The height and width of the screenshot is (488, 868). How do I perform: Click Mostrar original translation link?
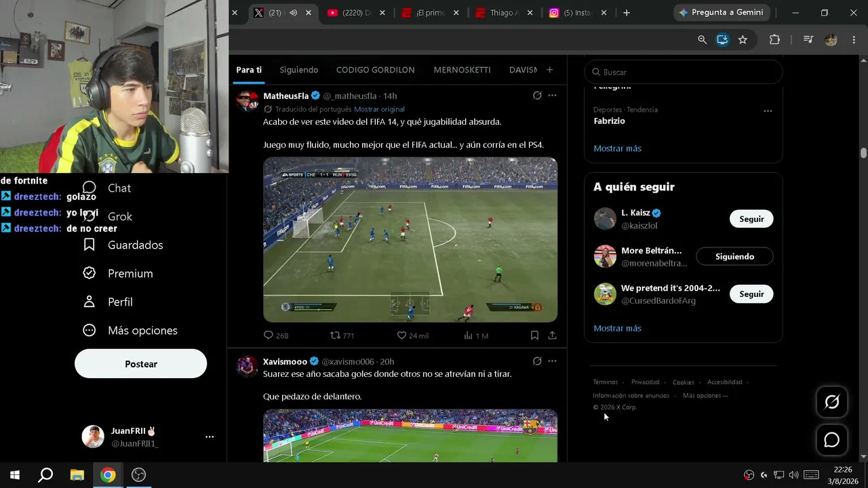pos(379,109)
